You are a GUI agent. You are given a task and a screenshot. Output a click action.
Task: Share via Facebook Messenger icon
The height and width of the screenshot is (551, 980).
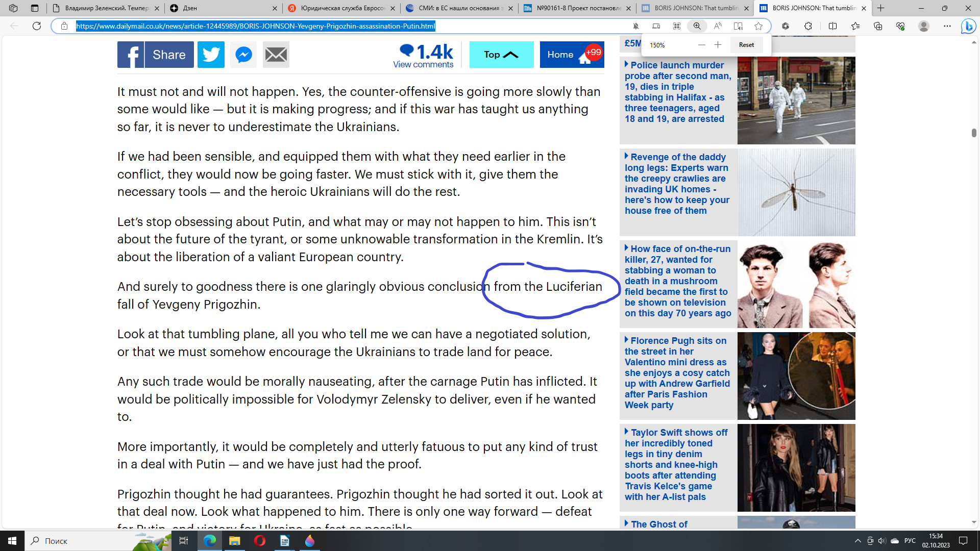pos(243,55)
